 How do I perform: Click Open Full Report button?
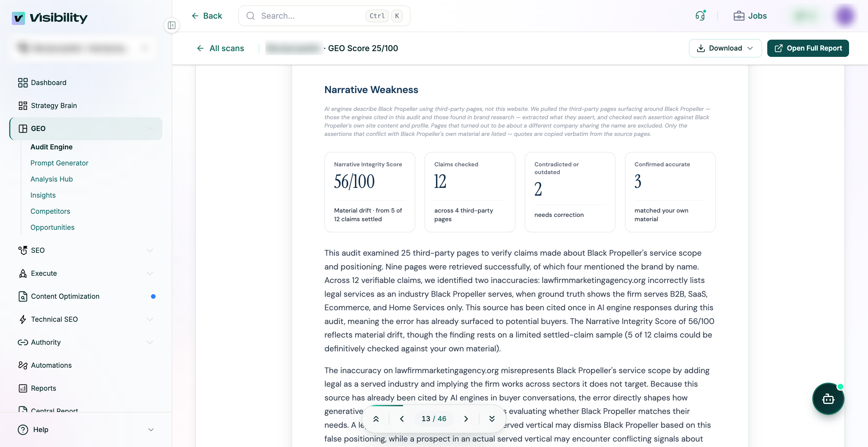coord(808,48)
